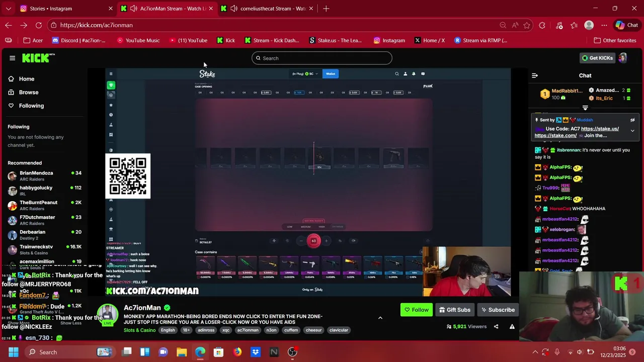Open Favorites list icon
644x362 pixels.
pyautogui.click(x=574, y=25)
